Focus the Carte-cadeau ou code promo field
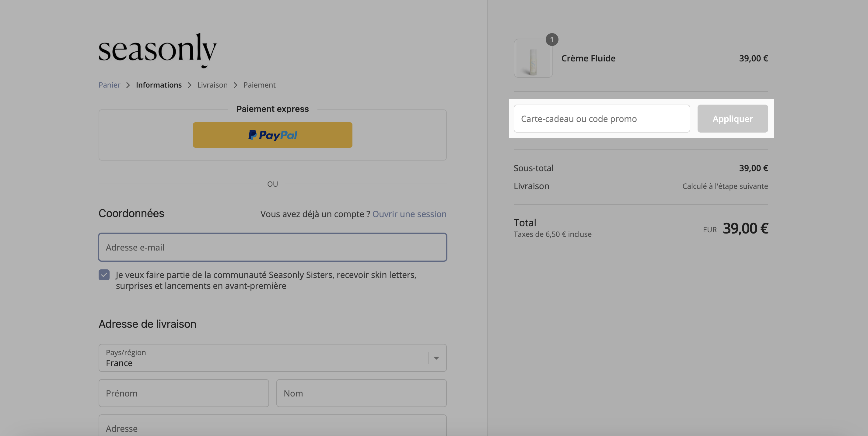868x436 pixels. tap(602, 119)
